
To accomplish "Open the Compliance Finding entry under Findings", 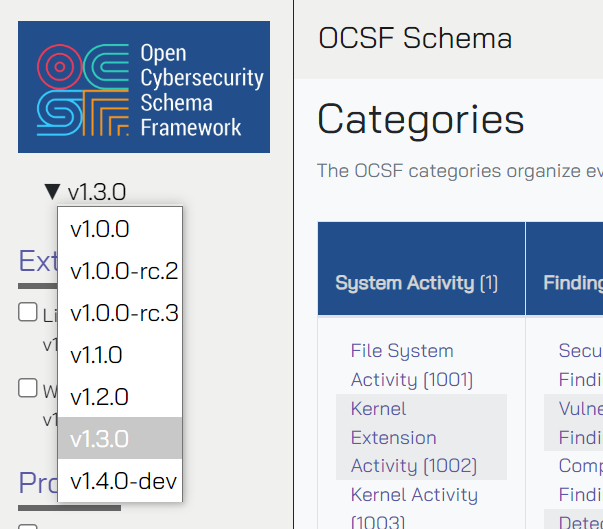I will pyautogui.click(x=580, y=466).
